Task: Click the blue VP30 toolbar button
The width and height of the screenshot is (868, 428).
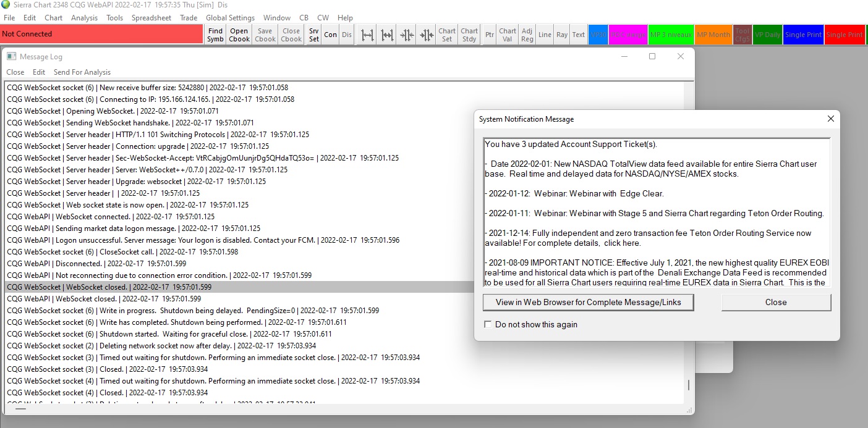Action: click(598, 35)
